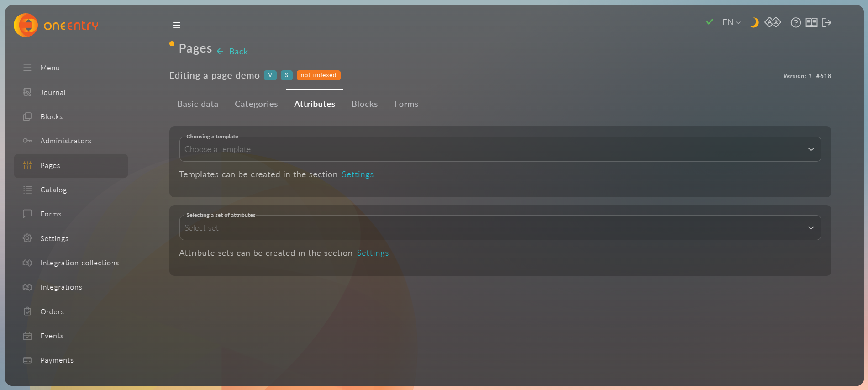Screen dimensions: 868x390
Task: Switch to the Blocks tab
Action: pos(364,104)
